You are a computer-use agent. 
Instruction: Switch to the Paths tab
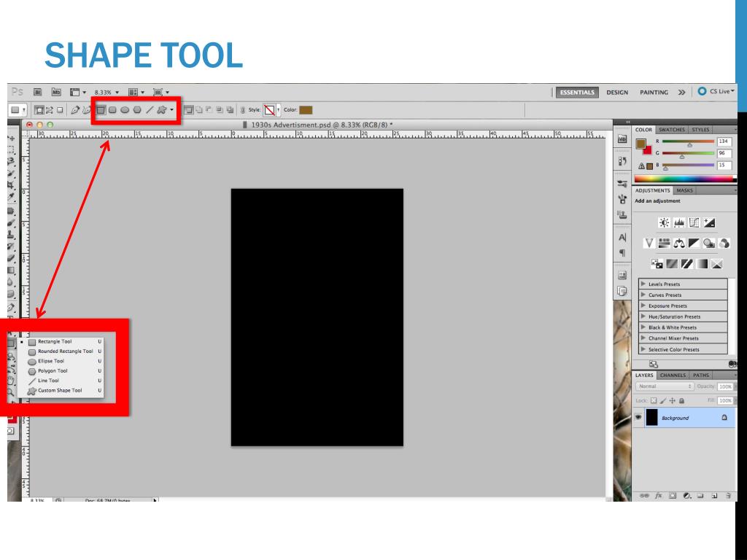pos(701,376)
